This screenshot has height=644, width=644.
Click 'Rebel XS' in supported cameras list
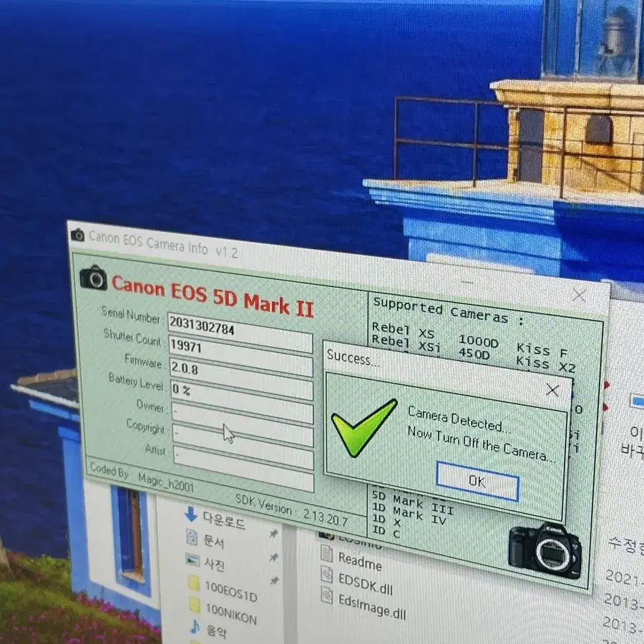point(403,331)
